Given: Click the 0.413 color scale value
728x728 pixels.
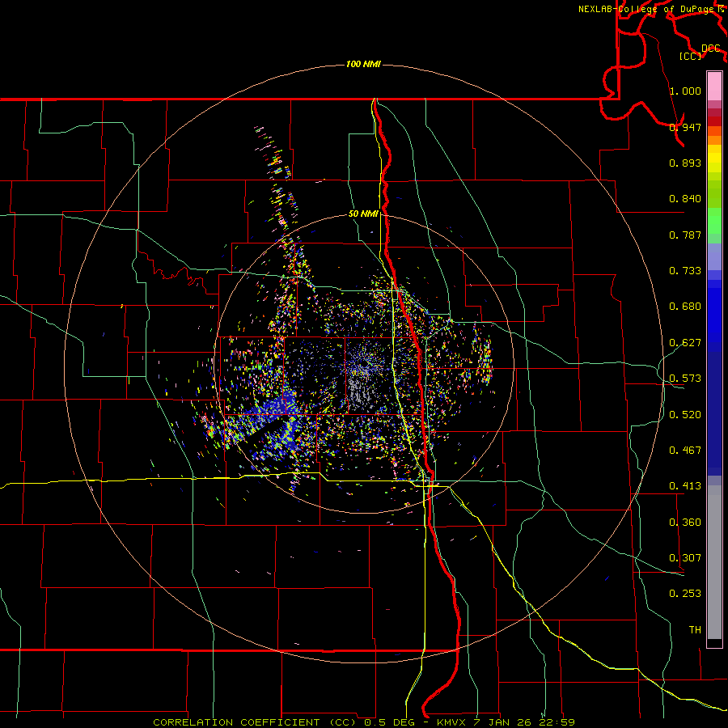Looking at the screenshot, I should click(x=685, y=486).
